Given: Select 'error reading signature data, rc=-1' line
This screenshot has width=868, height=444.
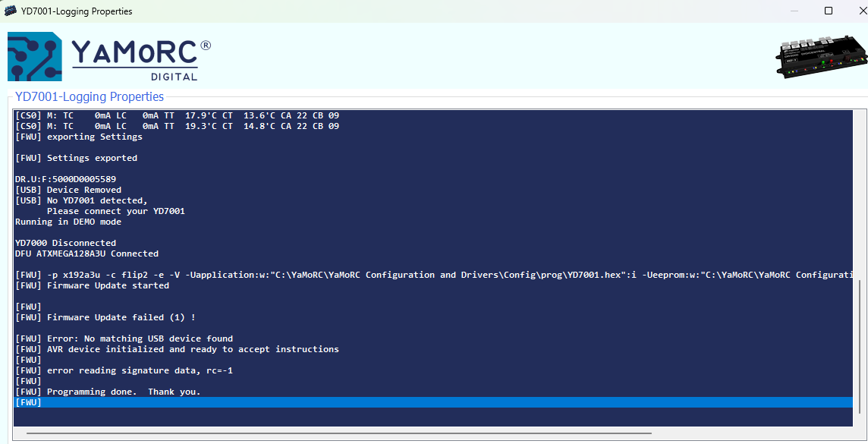Looking at the screenshot, I should [124, 370].
